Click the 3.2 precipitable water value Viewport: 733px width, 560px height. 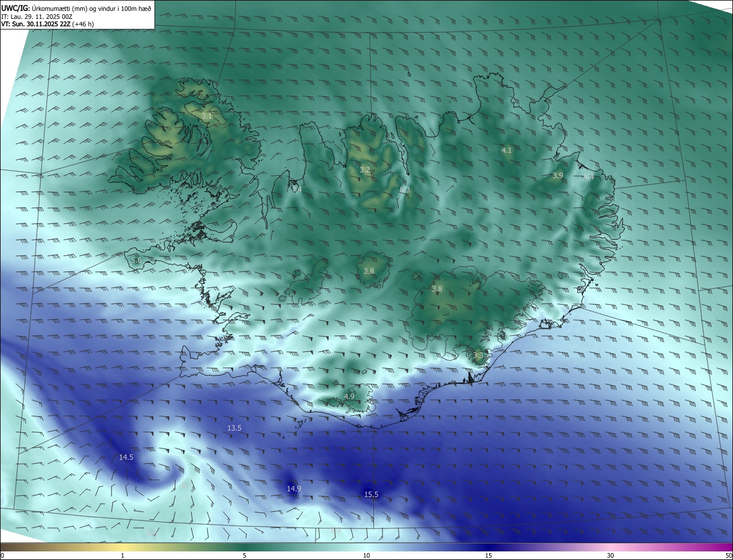click(x=365, y=170)
